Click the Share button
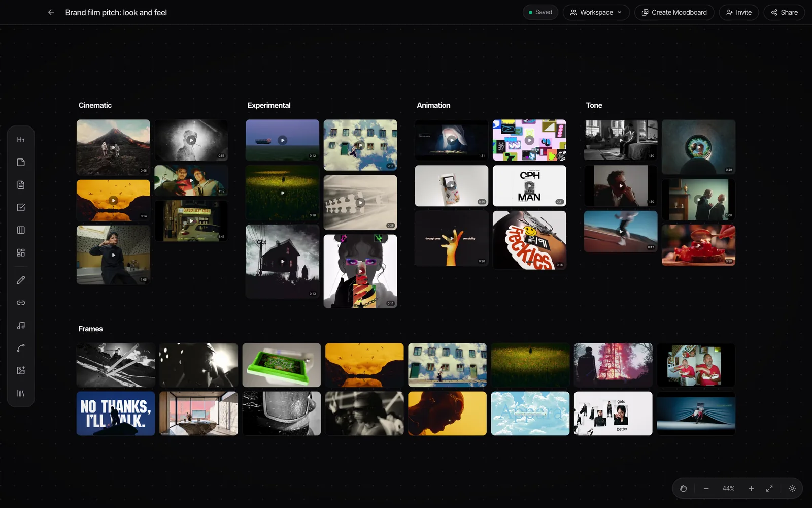The image size is (812, 508). click(784, 12)
